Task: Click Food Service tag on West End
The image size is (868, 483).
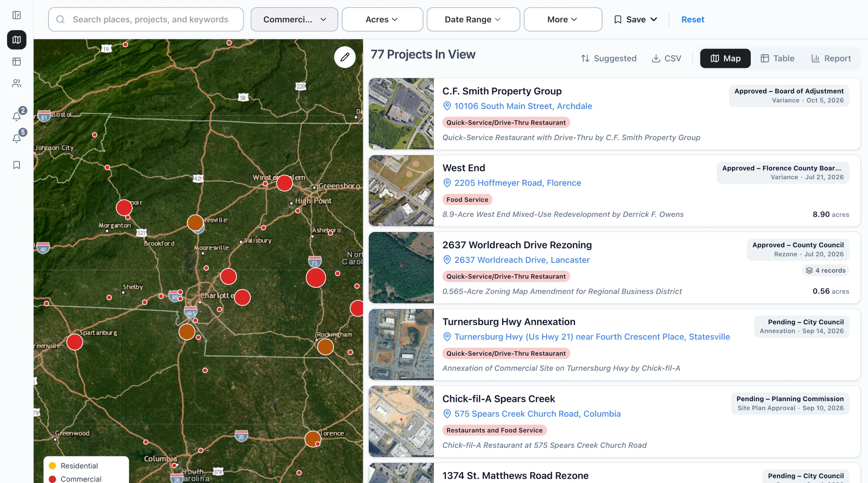Action: tap(467, 200)
